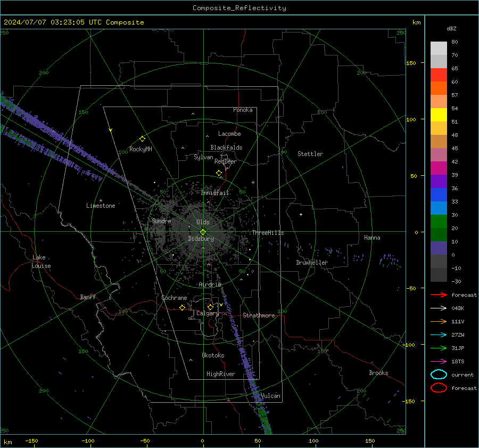Click the Airdrie city label
The height and width of the screenshot is (448, 479).
click(x=210, y=284)
